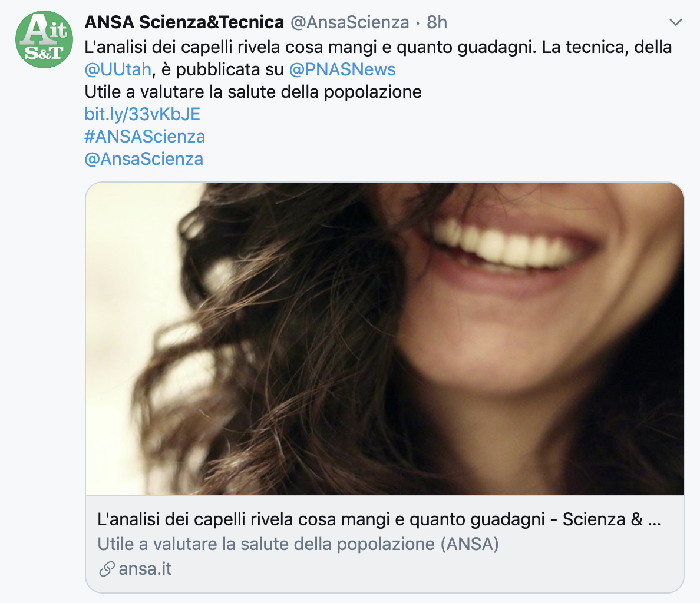Image resolution: width=700 pixels, height=603 pixels.
Task: Open the smiling woman preview image
Action: point(384,339)
